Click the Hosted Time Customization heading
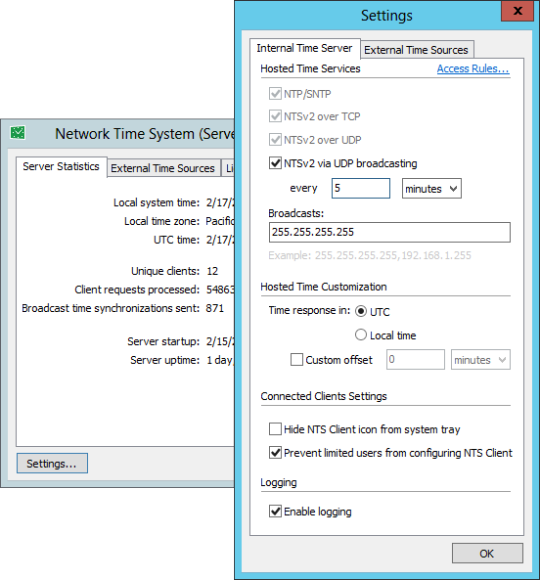 pos(324,287)
